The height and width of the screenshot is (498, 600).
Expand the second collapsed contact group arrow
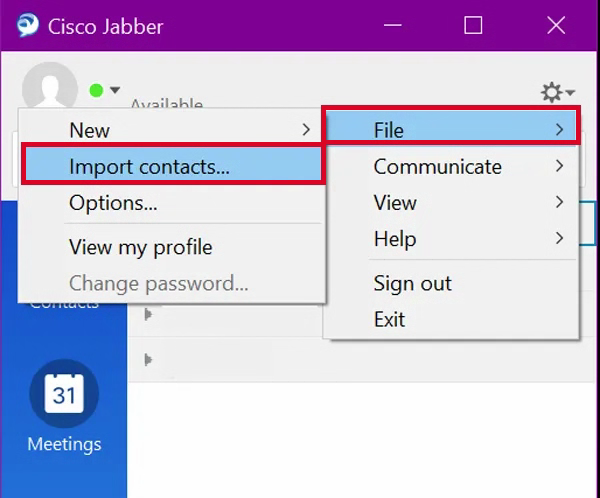[148, 359]
